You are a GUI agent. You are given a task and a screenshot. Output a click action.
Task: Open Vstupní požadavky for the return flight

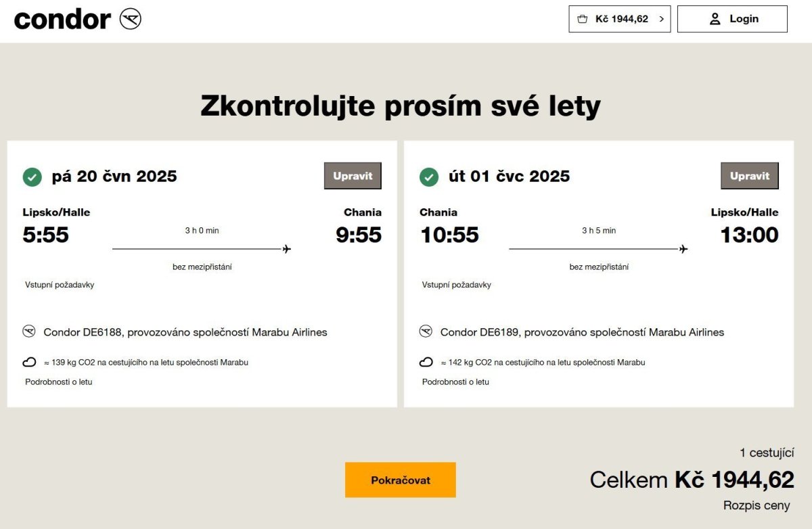[456, 285]
